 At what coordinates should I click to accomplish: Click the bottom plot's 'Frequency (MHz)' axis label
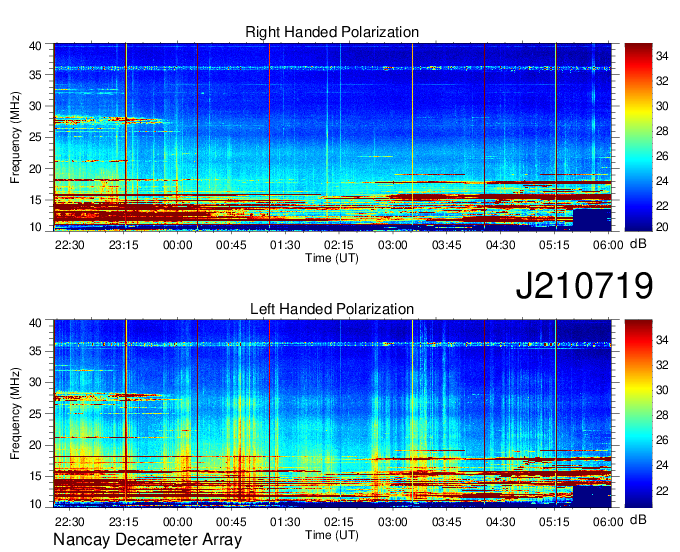point(15,414)
